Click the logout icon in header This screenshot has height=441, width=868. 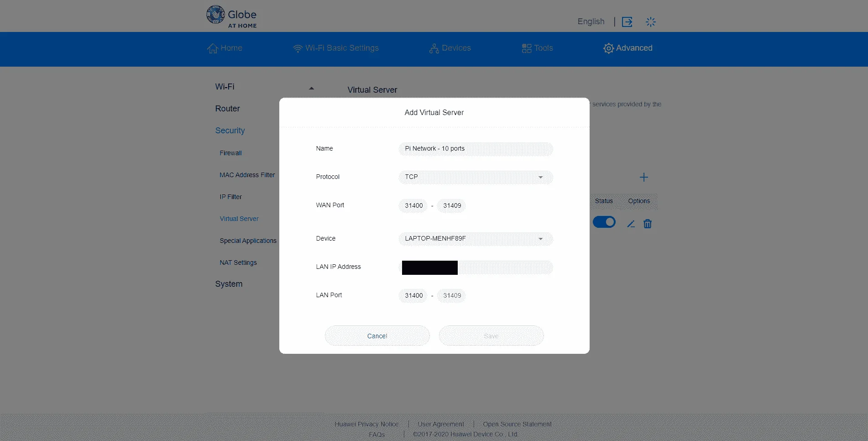(627, 22)
